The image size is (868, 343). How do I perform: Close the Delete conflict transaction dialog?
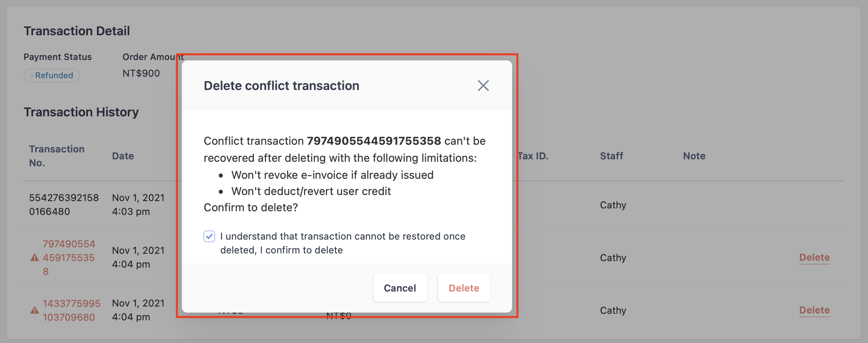click(x=483, y=86)
